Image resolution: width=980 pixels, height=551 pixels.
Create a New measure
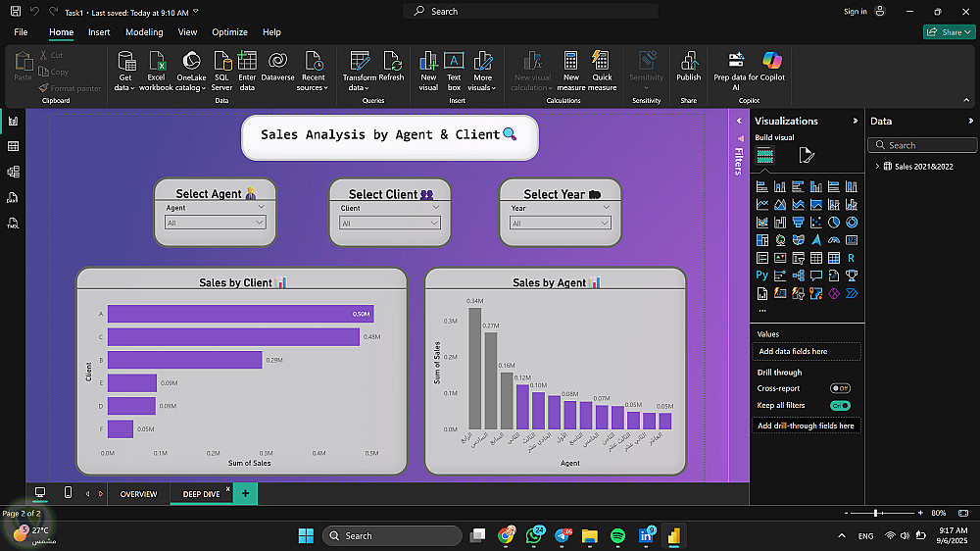(570, 71)
